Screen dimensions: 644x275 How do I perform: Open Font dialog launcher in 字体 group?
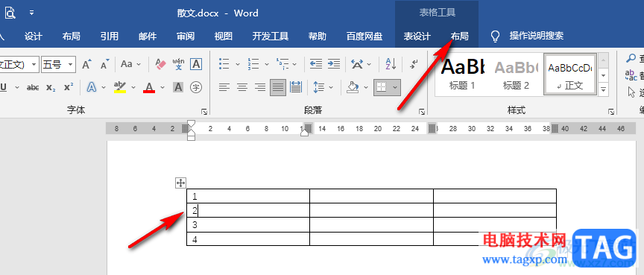click(x=204, y=112)
